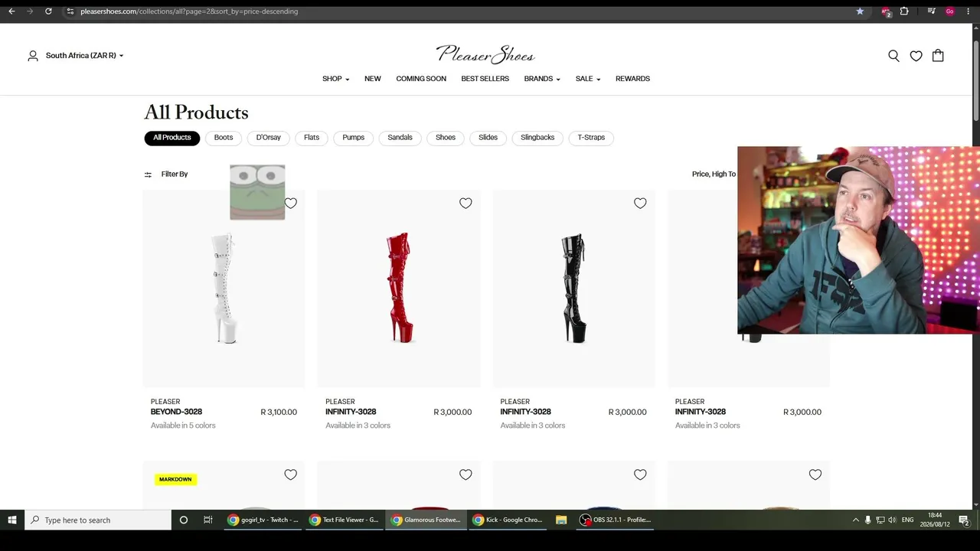The image size is (980, 551).
Task: Select the All Products filter pill
Action: click(x=172, y=138)
